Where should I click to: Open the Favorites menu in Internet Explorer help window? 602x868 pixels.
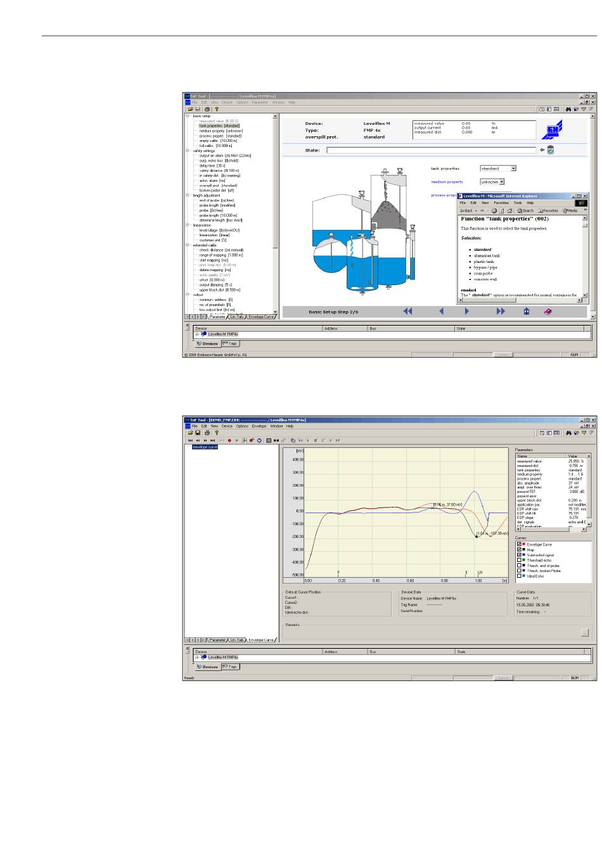[x=501, y=203]
